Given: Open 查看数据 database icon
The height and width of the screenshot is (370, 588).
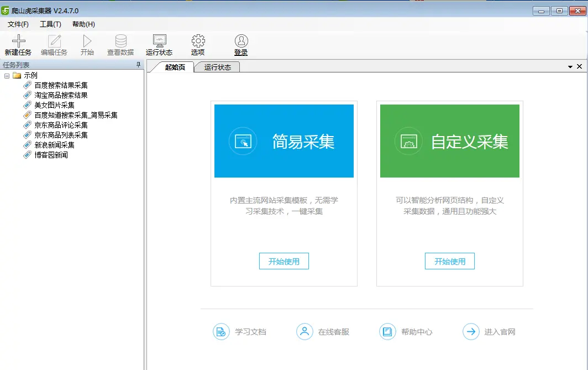Looking at the screenshot, I should click(x=120, y=40).
